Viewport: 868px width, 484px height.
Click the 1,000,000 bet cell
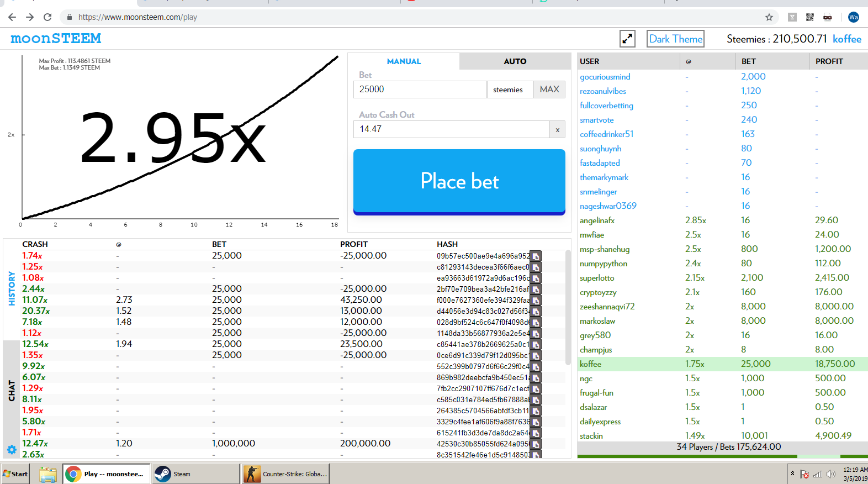click(x=234, y=444)
